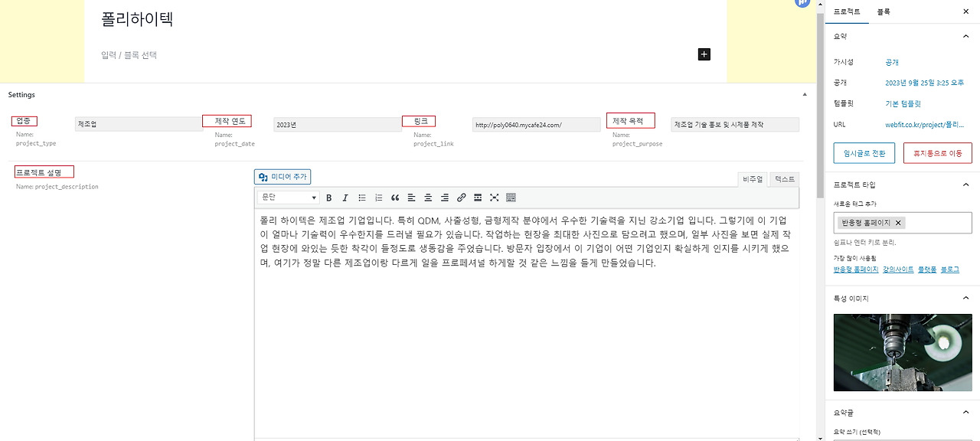Open the 블록 panel tab

point(884,11)
